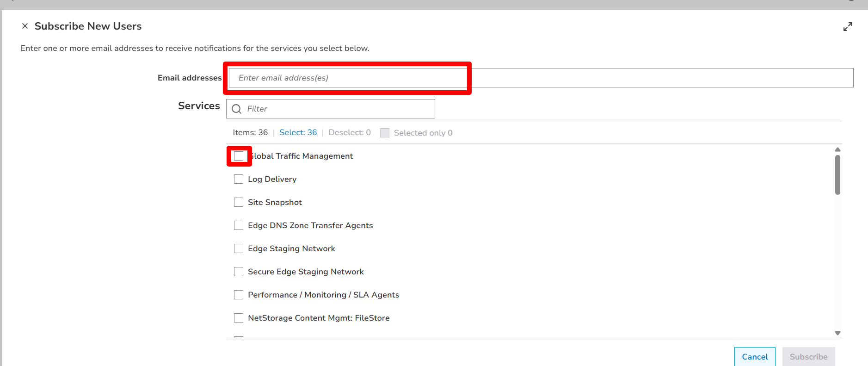
Task: Click the services list scrollbar thumb
Action: (x=837, y=175)
